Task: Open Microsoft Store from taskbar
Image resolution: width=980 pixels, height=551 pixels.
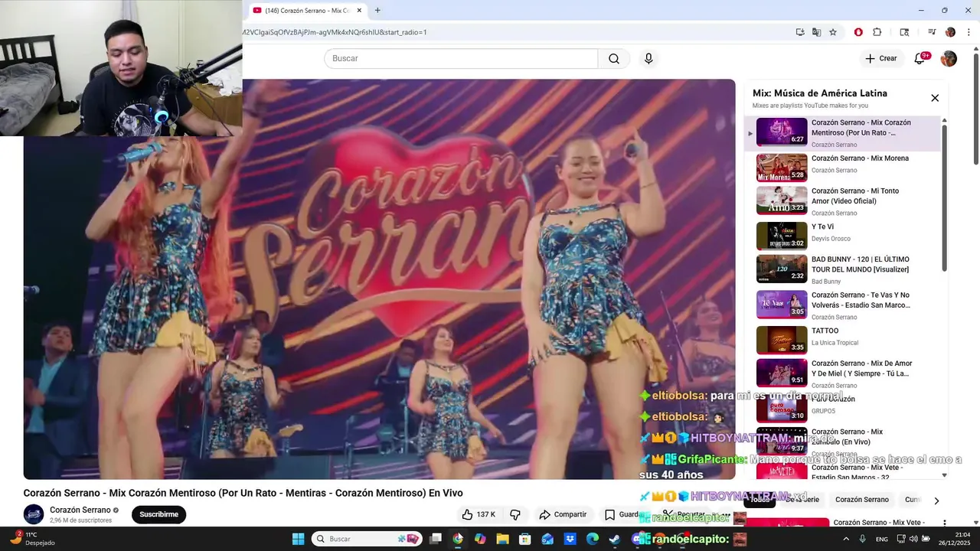Action: pos(525,539)
